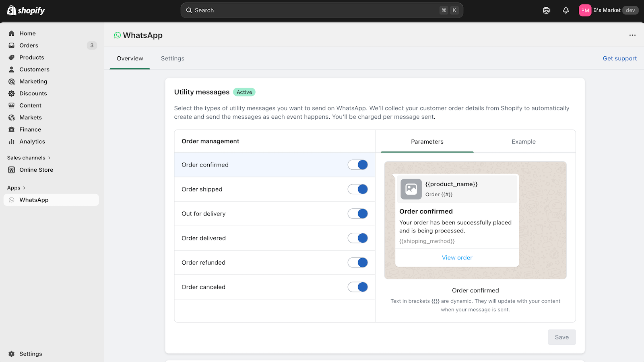Screen dimensions: 644x362
Task: Open the Sidekick assistant icon
Action: pos(546,10)
